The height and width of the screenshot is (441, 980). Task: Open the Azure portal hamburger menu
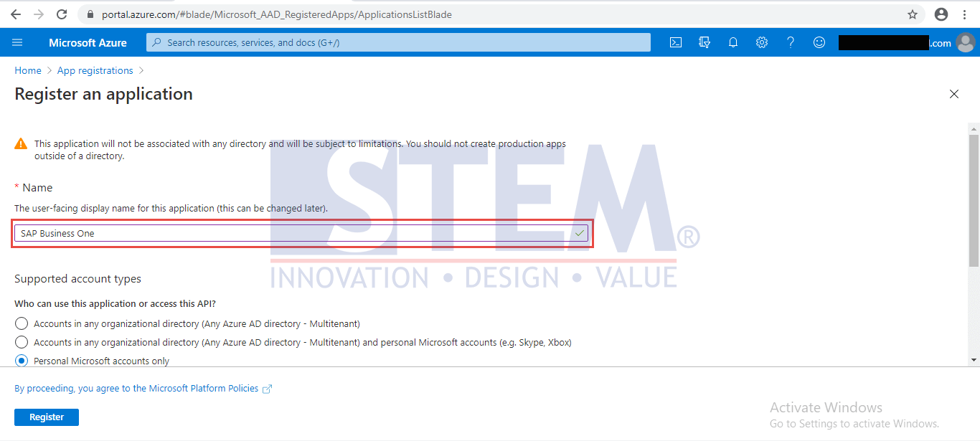click(x=17, y=42)
